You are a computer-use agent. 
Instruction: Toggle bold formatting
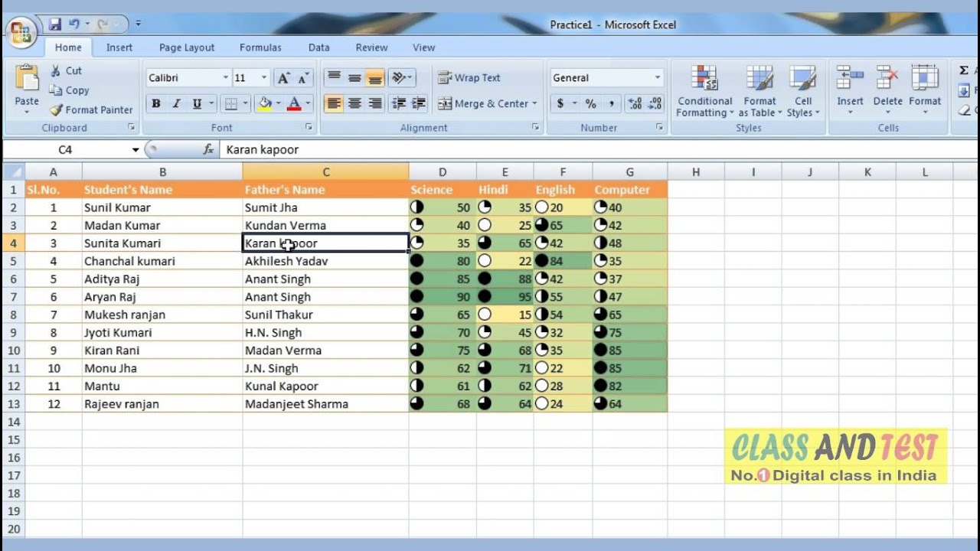click(156, 103)
